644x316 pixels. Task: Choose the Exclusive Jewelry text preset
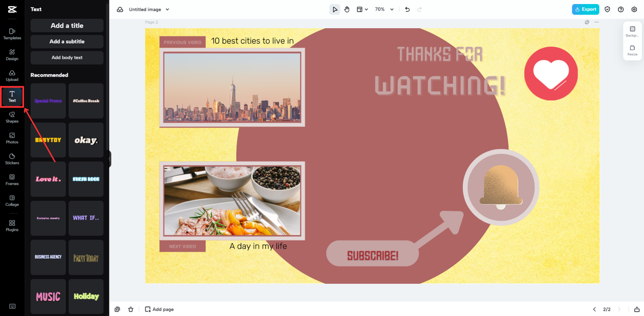(x=48, y=218)
